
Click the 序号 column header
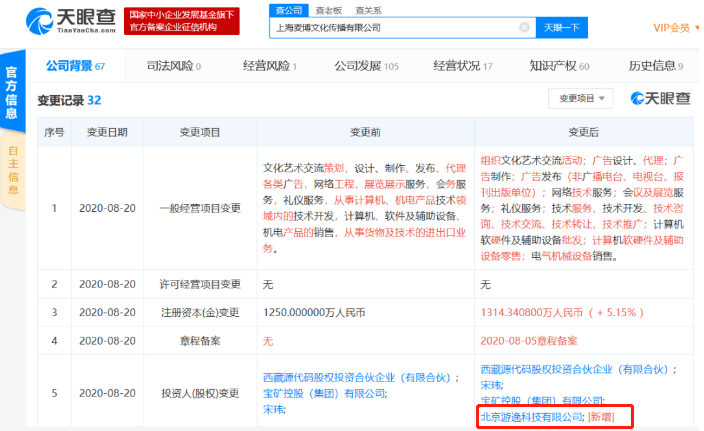pyautogui.click(x=54, y=132)
